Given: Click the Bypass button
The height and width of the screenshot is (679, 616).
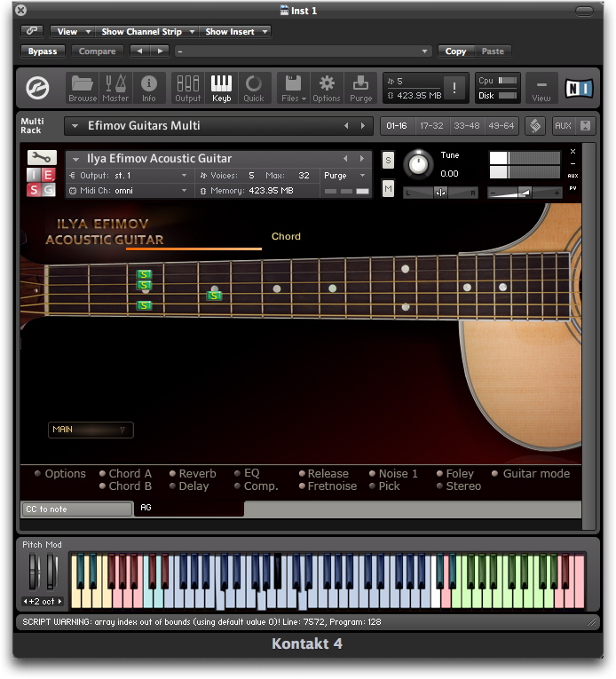Looking at the screenshot, I should point(43,51).
